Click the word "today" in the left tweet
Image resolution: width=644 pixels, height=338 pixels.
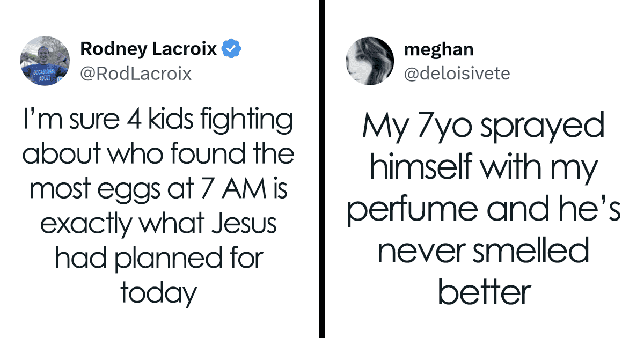(x=158, y=292)
